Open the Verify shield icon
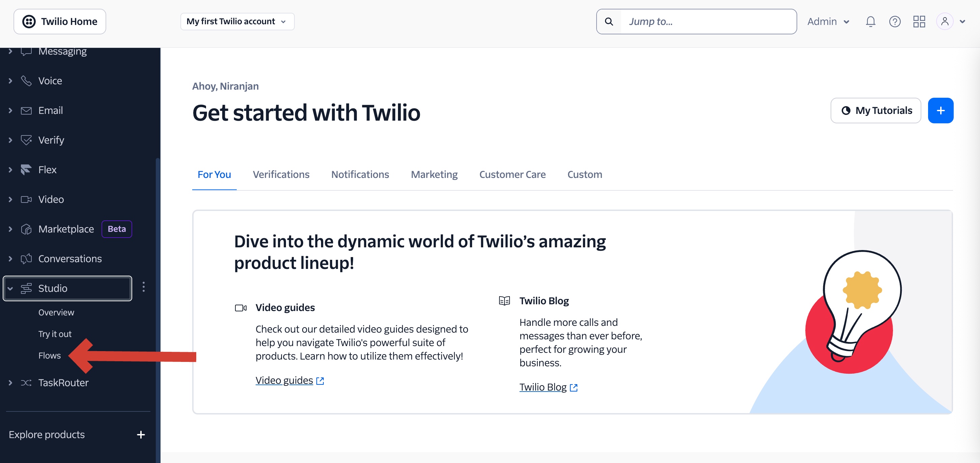Screen dimensions: 980x463 (x=26, y=140)
